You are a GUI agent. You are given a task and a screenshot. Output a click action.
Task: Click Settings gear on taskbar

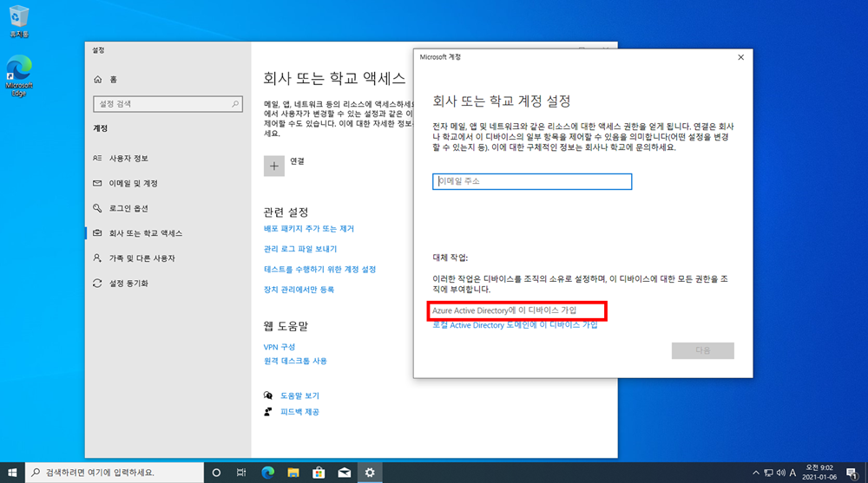pos(370,473)
